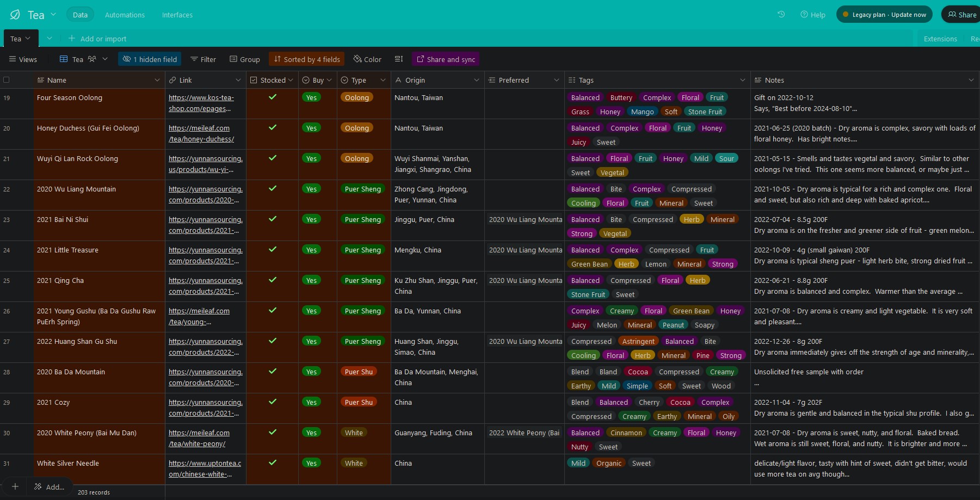This screenshot has width=980, height=500.
Task: Click the Tags multi-select field icon
Action: tap(572, 80)
